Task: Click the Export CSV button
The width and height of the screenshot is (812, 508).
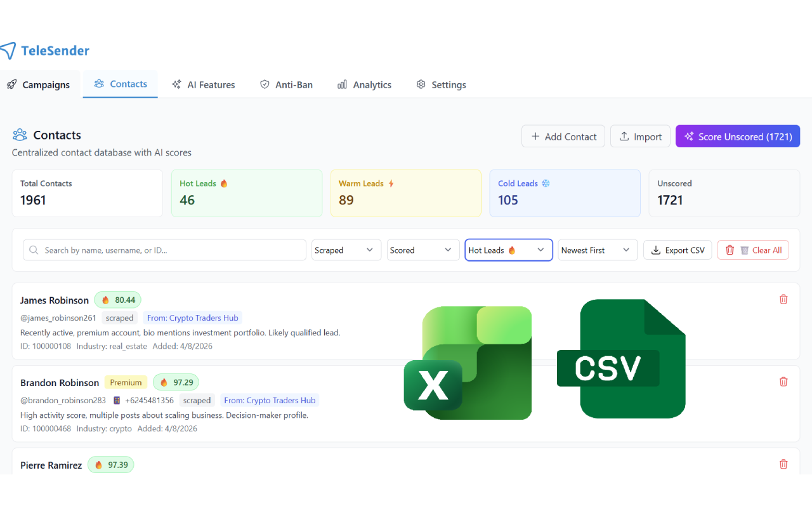Action: coord(678,250)
